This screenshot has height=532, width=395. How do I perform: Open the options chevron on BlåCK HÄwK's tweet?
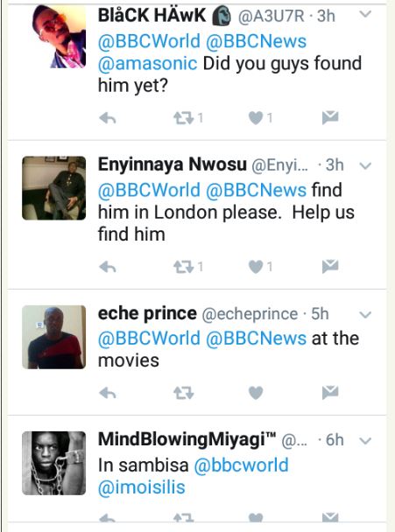point(365,14)
